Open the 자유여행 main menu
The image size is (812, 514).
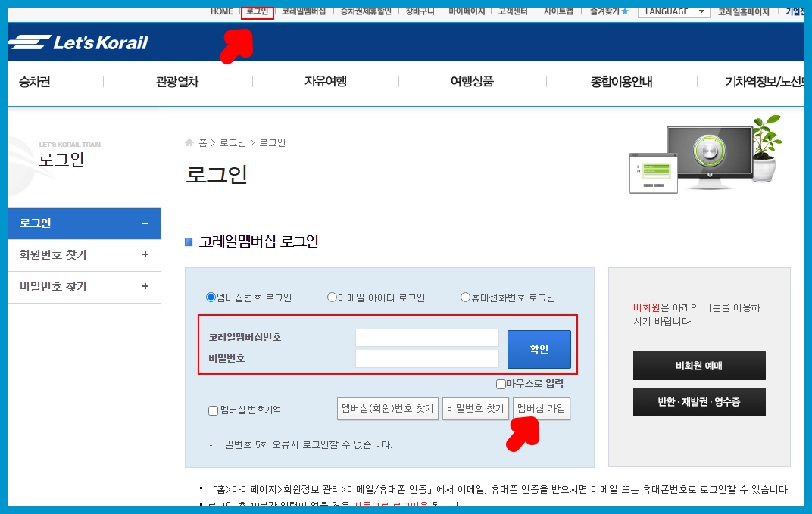pyautogui.click(x=326, y=81)
